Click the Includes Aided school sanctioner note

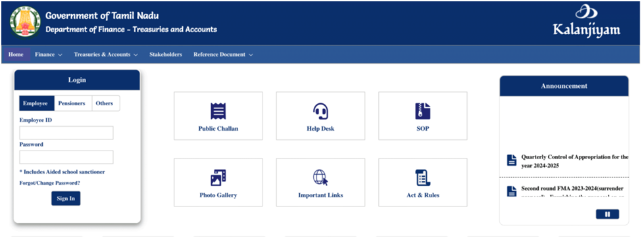coord(62,172)
